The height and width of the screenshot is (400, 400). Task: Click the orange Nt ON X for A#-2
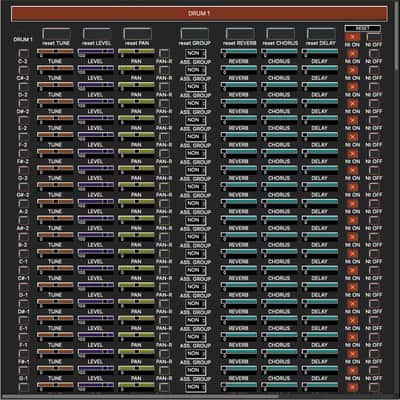pyautogui.click(x=352, y=220)
